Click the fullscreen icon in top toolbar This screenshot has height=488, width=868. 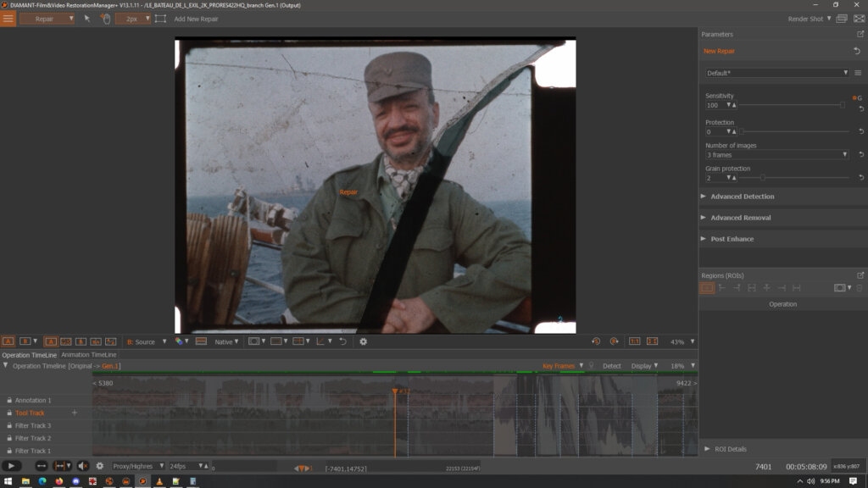860,19
